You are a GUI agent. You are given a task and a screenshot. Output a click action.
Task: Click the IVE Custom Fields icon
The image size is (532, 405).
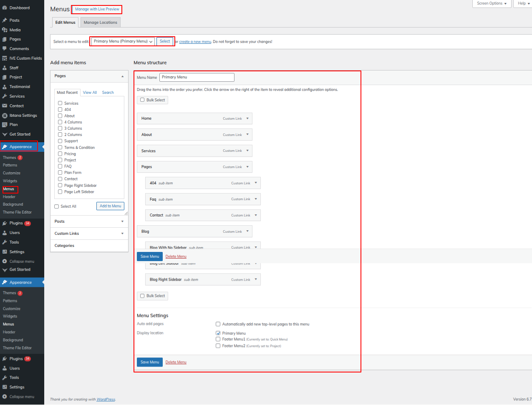(5, 58)
